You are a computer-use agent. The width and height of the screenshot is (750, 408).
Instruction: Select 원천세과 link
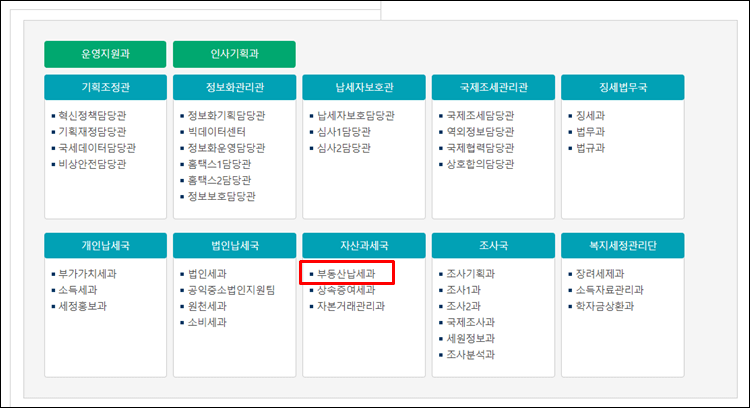point(207,306)
